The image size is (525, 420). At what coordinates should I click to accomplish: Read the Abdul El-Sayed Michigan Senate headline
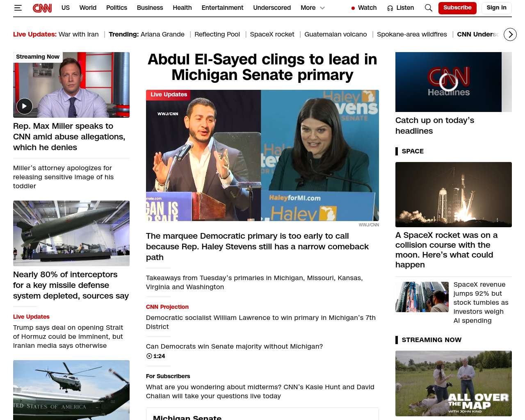[262, 67]
